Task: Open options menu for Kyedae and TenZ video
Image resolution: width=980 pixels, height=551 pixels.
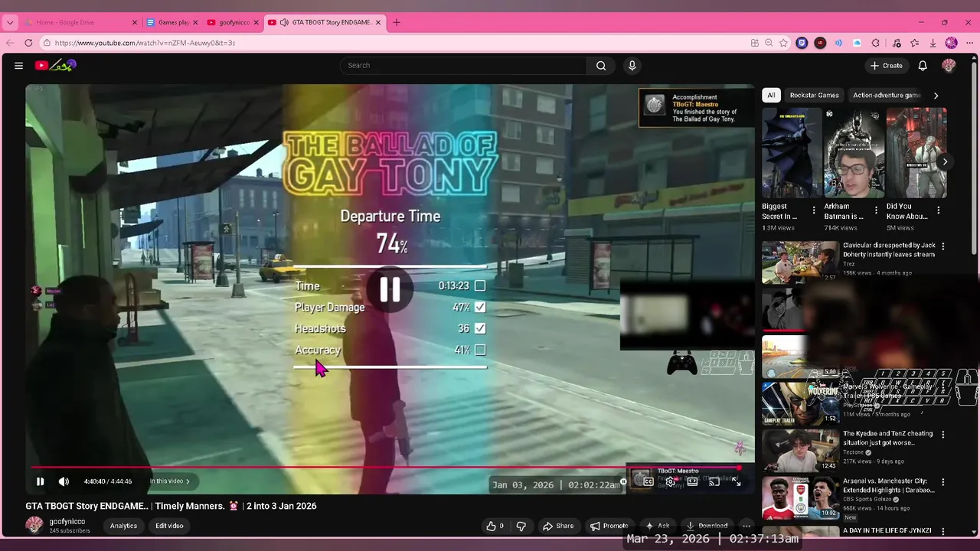Action: click(942, 434)
